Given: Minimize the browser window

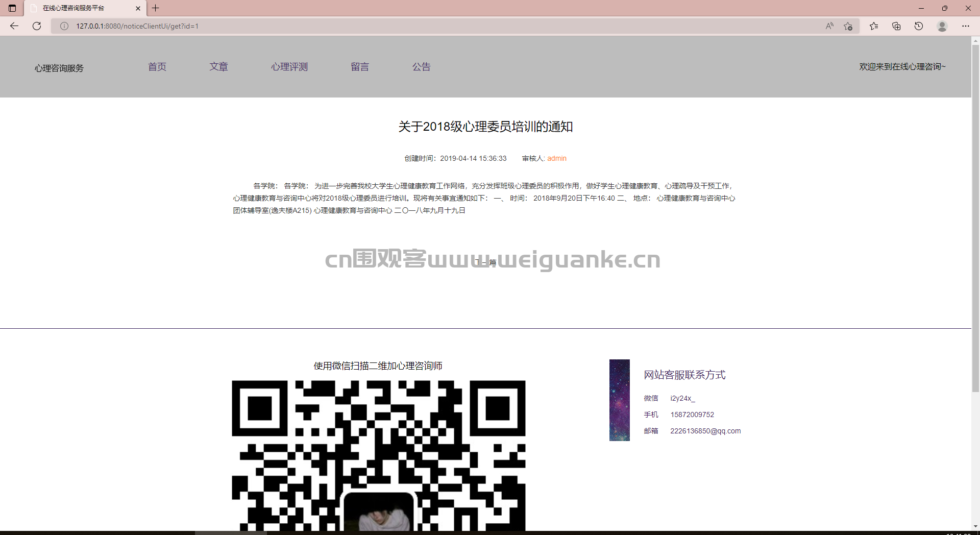Looking at the screenshot, I should pos(921,8).
